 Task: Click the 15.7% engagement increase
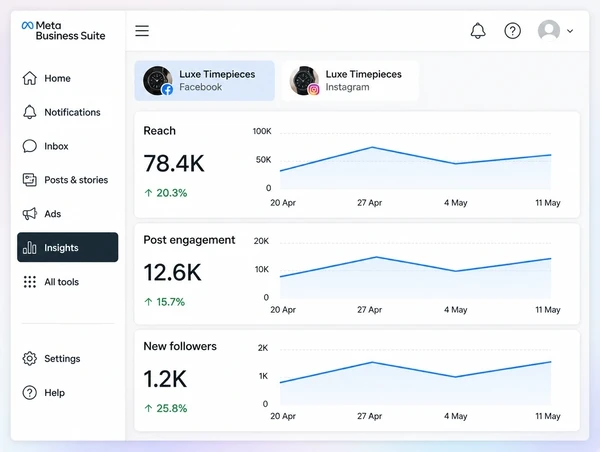click(165, 302)
